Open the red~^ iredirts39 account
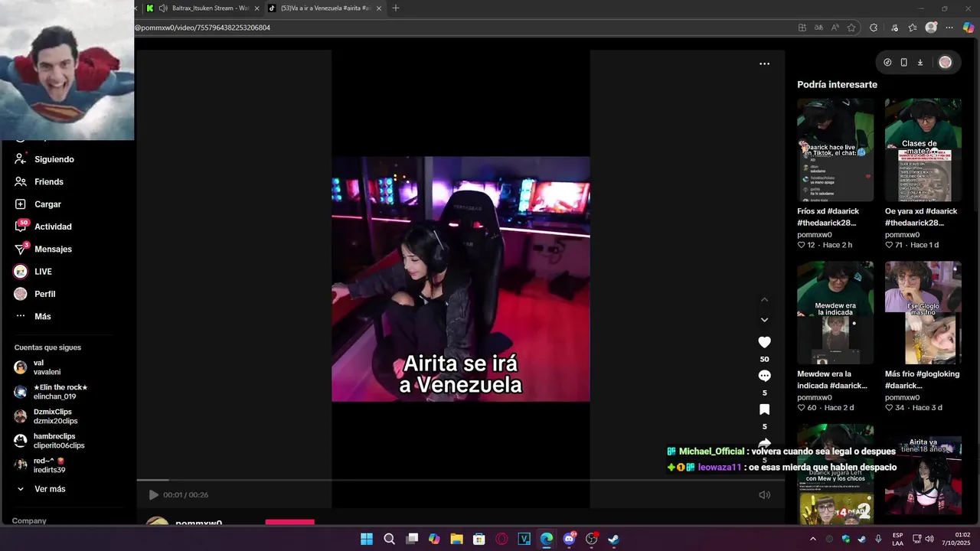Screen dimensions: 980x551 (40, 465)
